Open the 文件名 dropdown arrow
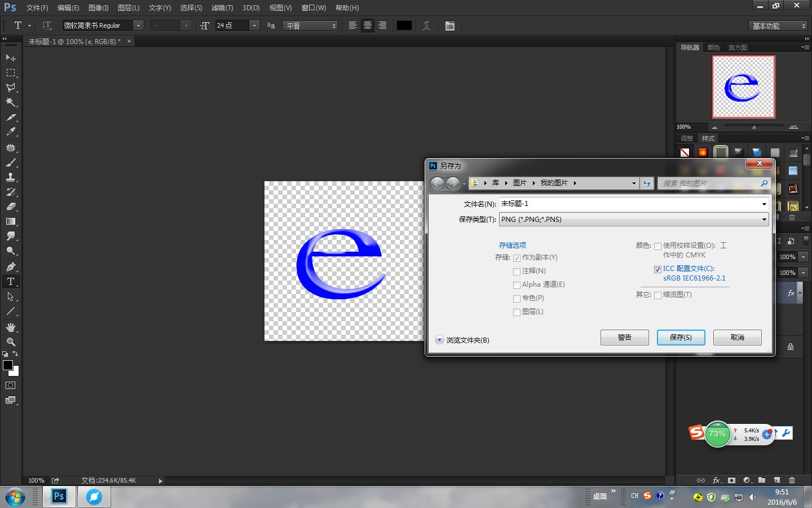Screen dimensions: 812x508 pos(764,204)
